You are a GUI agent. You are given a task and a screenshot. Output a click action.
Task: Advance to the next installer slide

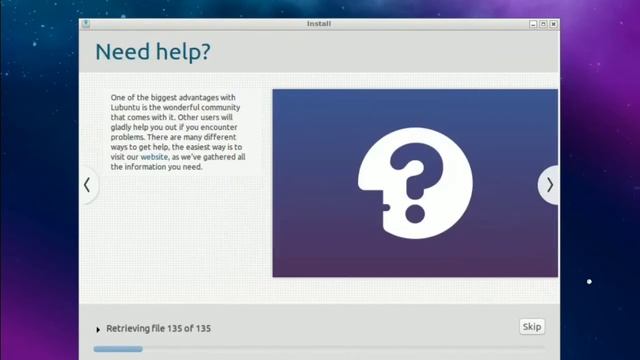(x=549, y=185)
